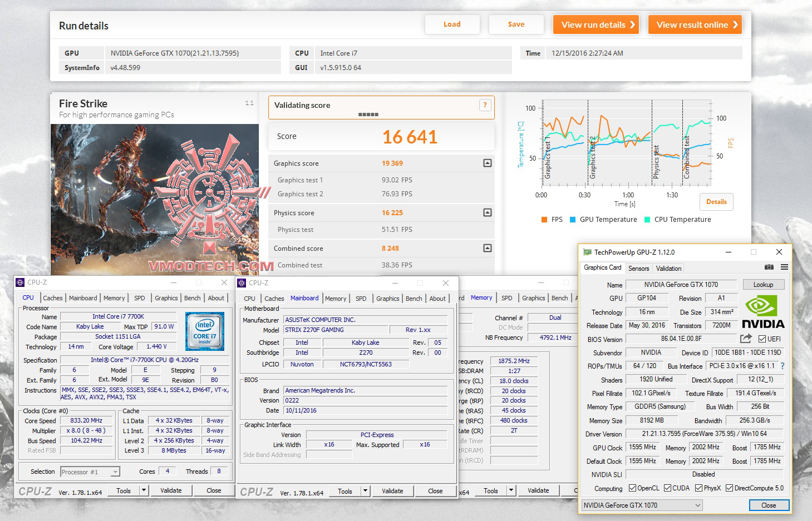Viewport: 812px width, 521px height.
Task: Click the Load button in Run details
Action: click(x=452, y=24)
